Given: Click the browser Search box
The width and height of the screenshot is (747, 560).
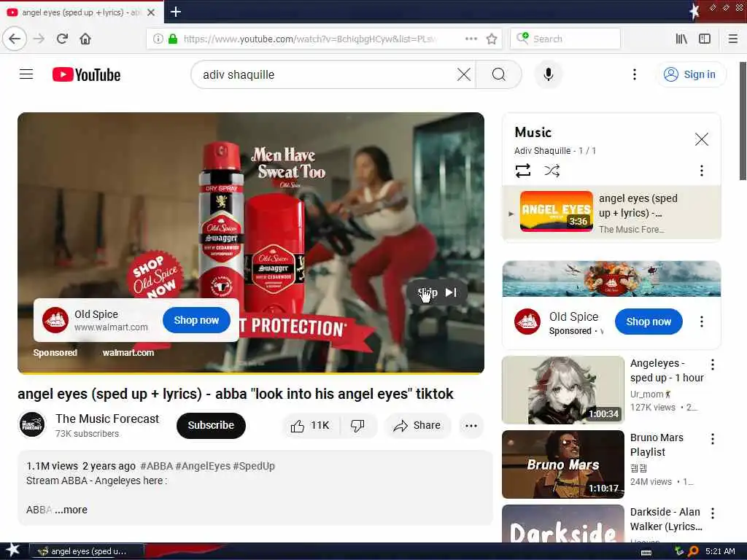Looking at the screenshot, I should click(x=565, y=39).
